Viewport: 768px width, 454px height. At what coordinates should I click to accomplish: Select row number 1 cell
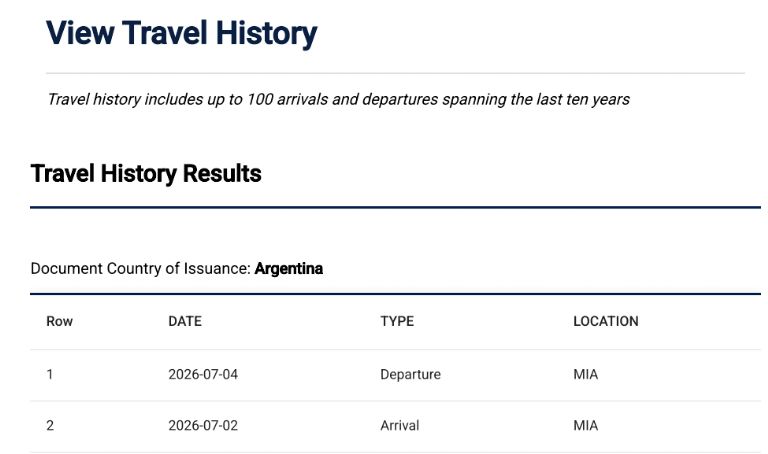(x=49, y=375)
